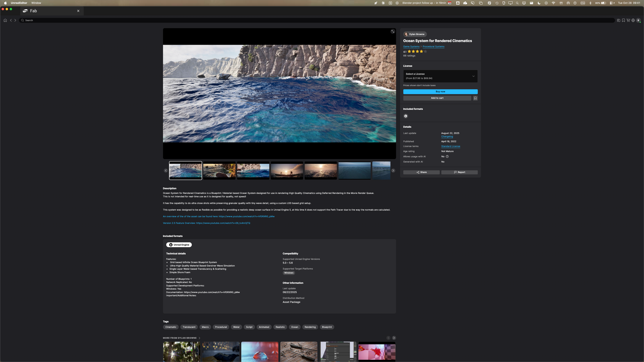Report this listing

click(x=459, y=172)
